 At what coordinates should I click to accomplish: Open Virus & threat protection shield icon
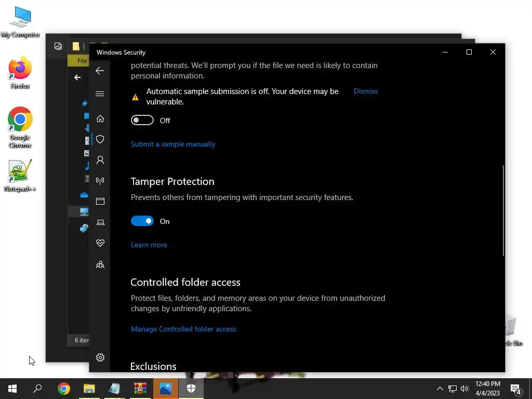[100, 139]
